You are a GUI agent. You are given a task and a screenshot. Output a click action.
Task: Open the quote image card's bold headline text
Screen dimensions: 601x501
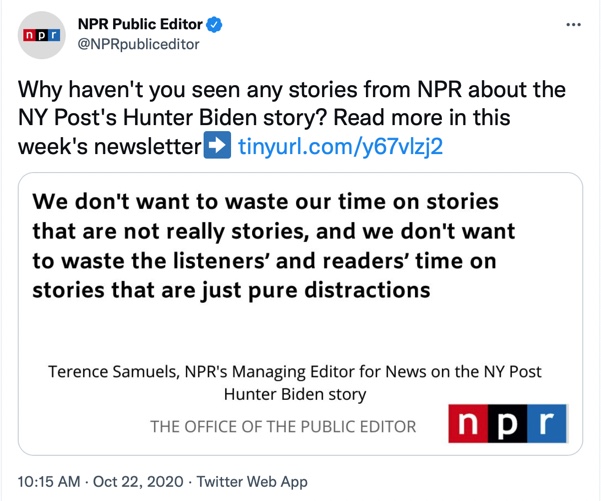pos(274,246)
